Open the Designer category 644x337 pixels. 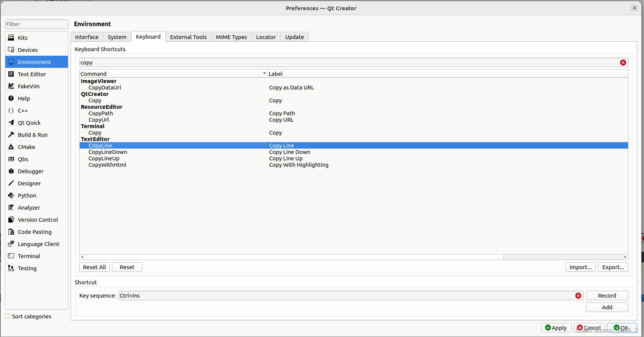coord(36,183)
